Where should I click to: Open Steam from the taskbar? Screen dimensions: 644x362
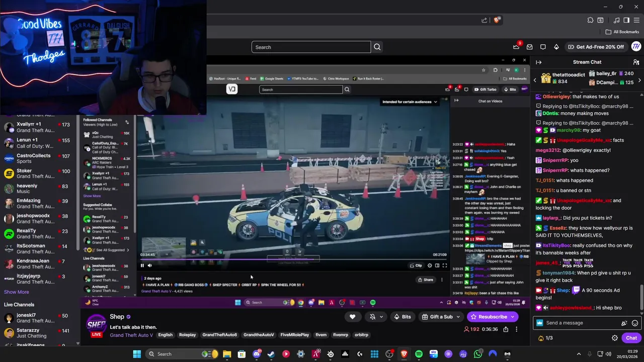coord(271,354)
